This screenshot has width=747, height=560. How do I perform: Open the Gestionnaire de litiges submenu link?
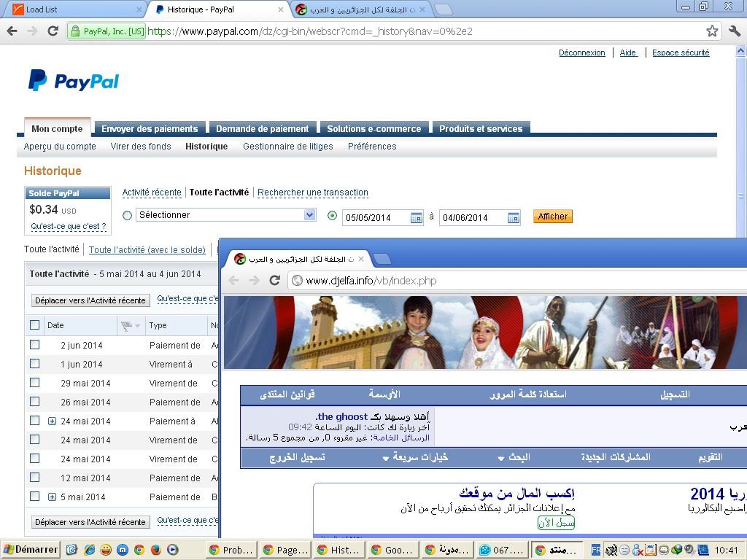coord(287,147)
